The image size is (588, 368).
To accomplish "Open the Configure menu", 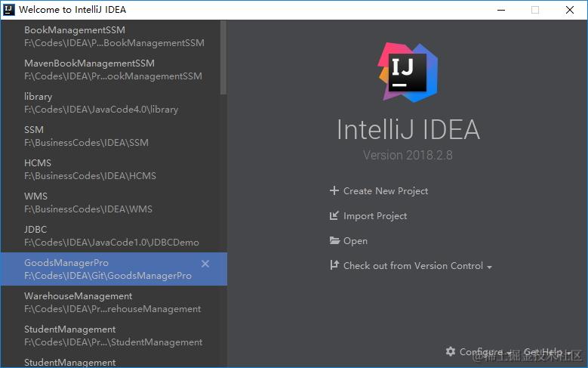I will [481, 352].
